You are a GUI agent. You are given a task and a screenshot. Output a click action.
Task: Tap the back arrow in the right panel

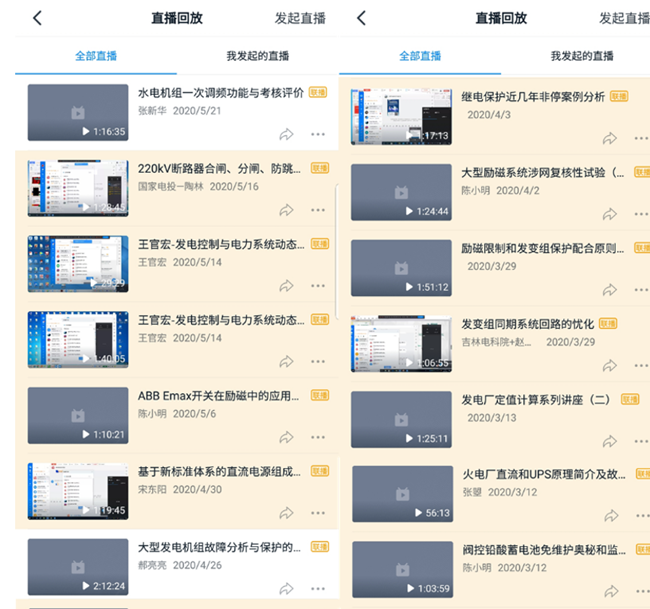tap(361, 18)
